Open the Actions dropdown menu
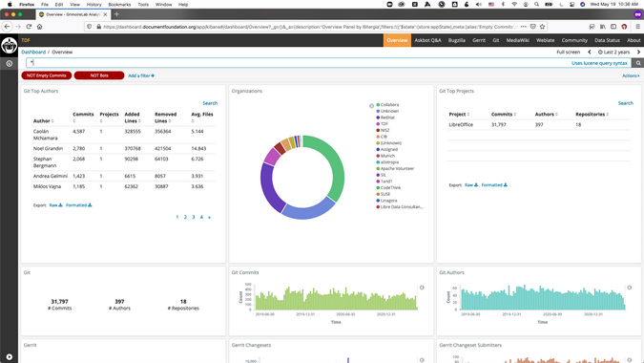The height and width of the screenshot is (363, 644). click(x=631, y=75)
